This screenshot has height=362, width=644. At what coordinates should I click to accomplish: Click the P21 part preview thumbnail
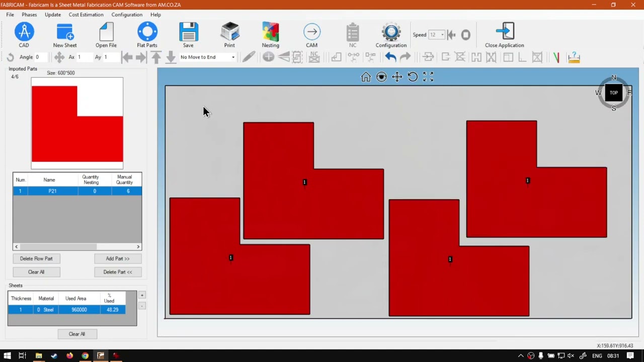point(77,123)
